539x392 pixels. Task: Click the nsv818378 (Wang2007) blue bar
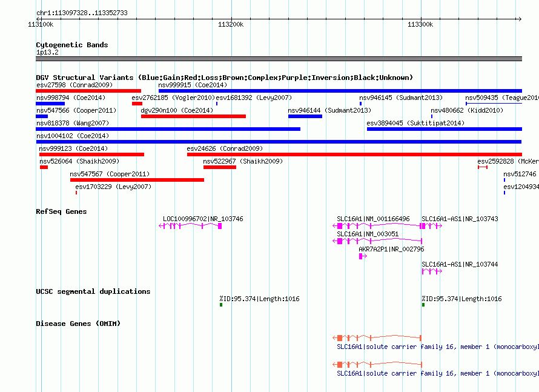(168, 129)
